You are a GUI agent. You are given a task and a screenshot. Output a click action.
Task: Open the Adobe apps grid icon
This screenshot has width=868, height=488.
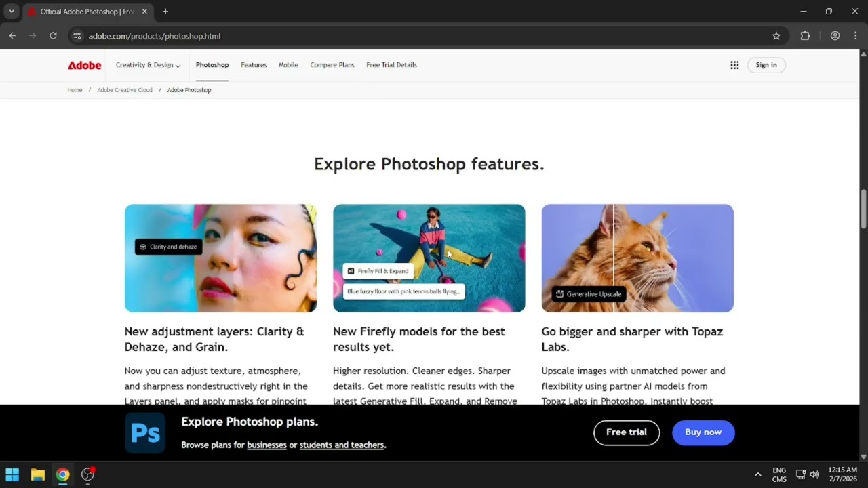click(x=734, y=65)
